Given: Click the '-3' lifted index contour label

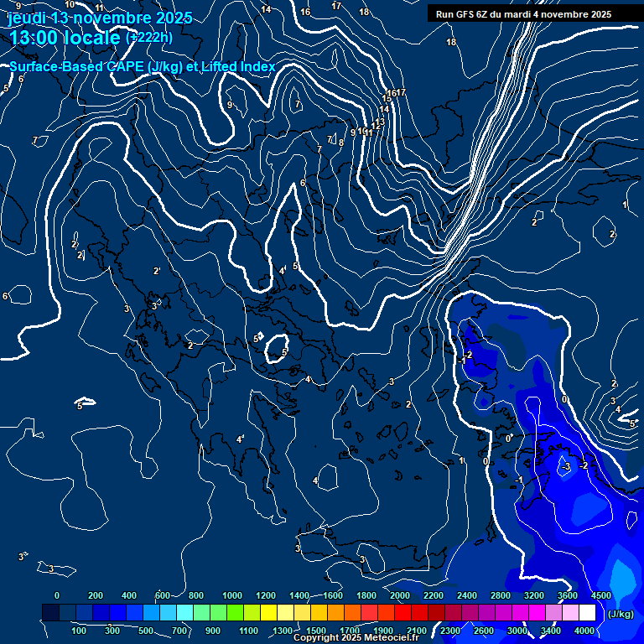Looking at the screenshot, I should pyautogui.click(x=566, y=466).
